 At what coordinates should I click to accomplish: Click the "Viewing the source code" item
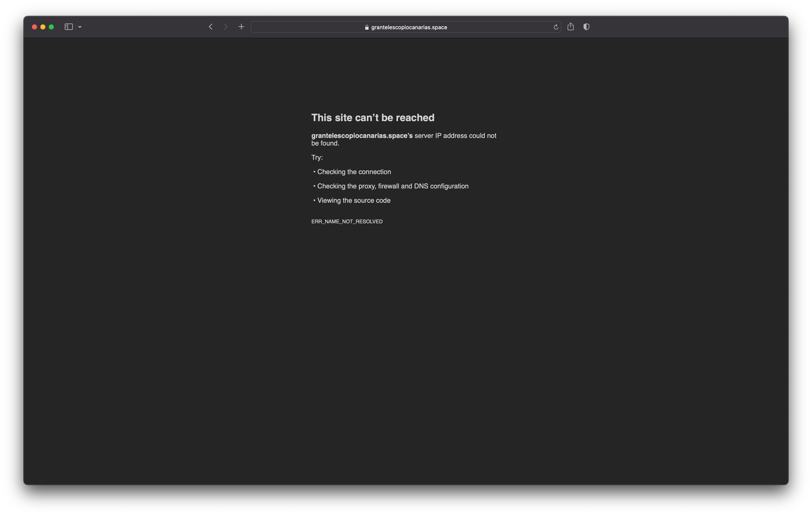[353, 200]
